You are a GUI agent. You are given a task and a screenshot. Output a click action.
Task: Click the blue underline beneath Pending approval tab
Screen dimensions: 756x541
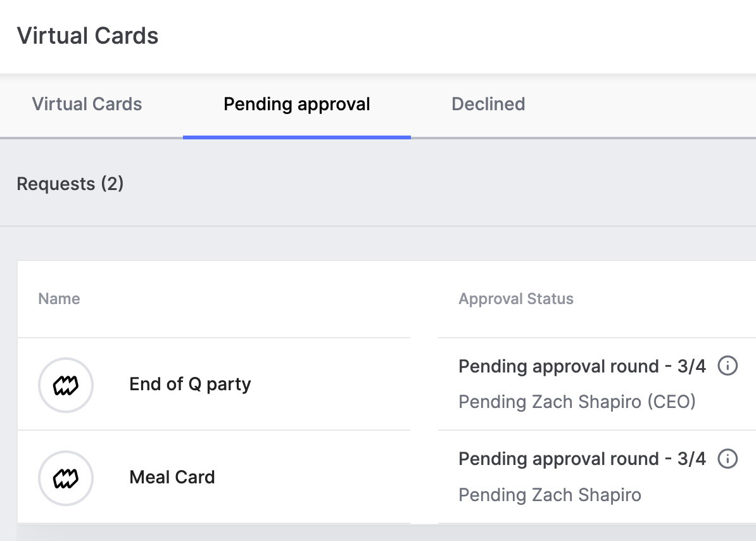coord(297,137)
